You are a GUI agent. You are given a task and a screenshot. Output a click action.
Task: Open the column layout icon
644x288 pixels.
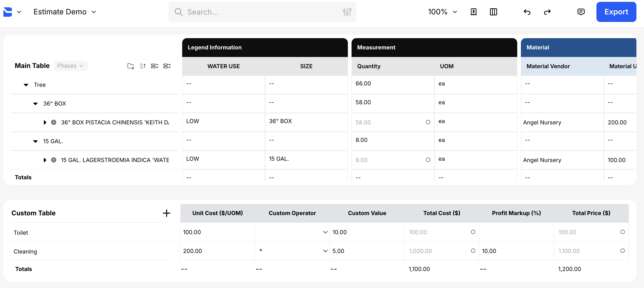click(493, 12)
